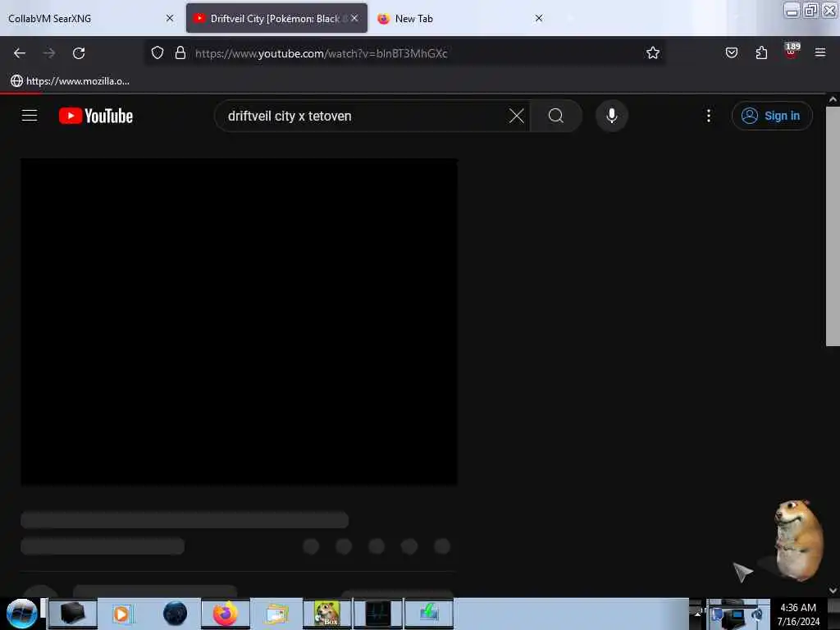
Task: Click the page vertical scrollbar thumb
Action: coord(833,226)
